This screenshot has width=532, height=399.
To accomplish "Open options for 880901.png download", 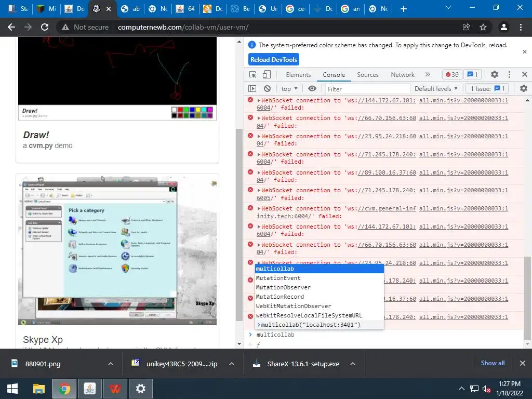I will tap(111, 364).
